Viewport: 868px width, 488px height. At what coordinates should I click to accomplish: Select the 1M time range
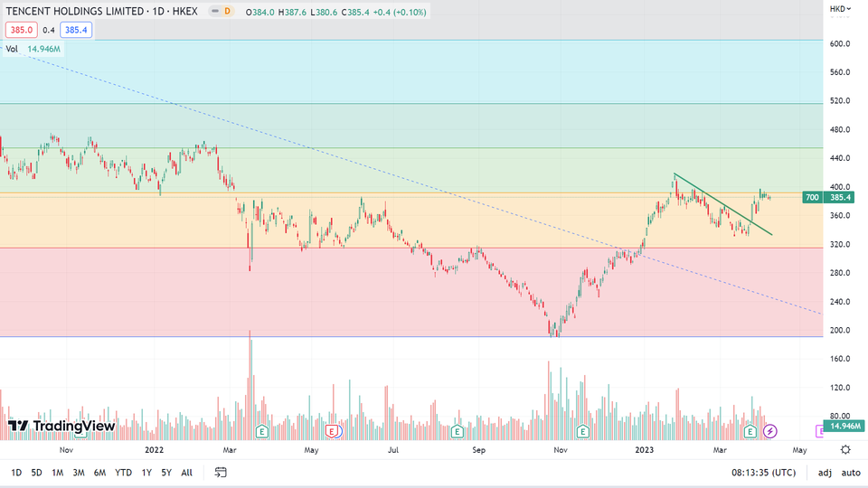(x=58, y=473)
